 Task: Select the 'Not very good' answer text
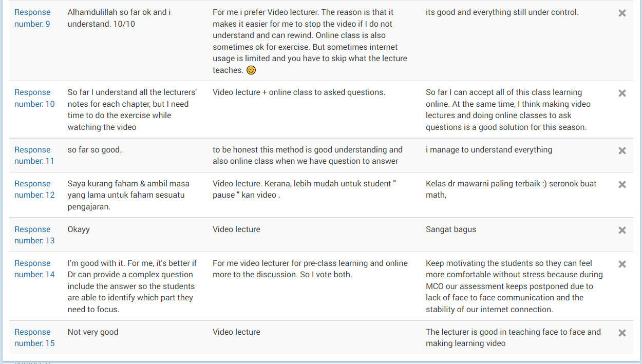click(92, 332)
